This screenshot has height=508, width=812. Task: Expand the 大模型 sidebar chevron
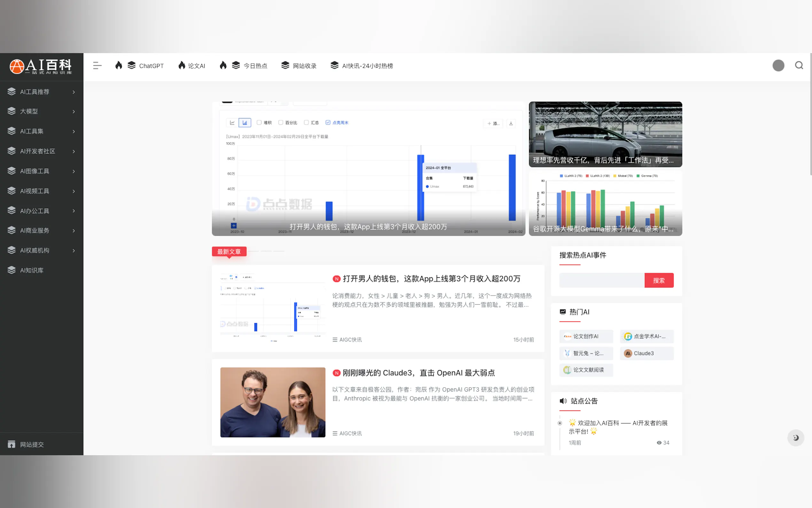74,112
